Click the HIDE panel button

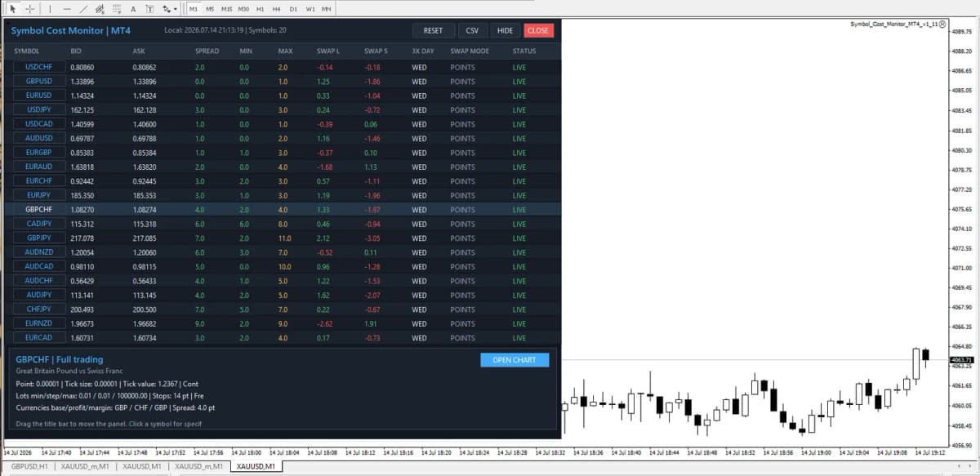click(505, 30)
